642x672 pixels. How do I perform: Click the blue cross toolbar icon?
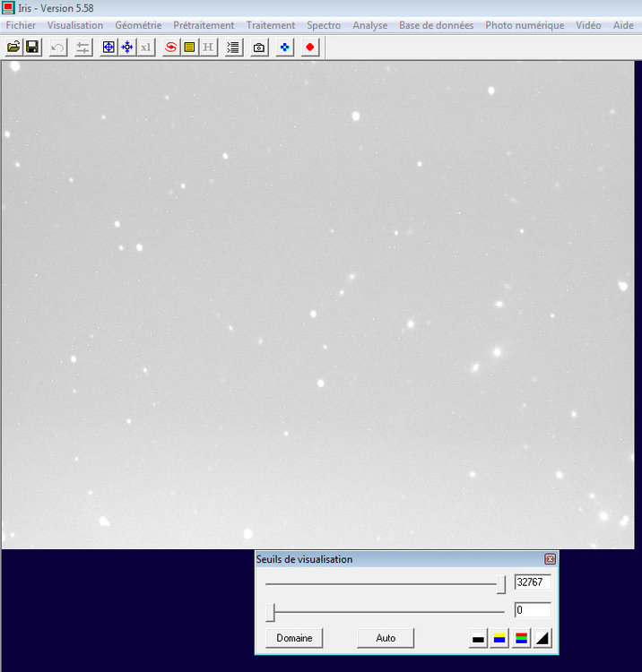[284, 47]
